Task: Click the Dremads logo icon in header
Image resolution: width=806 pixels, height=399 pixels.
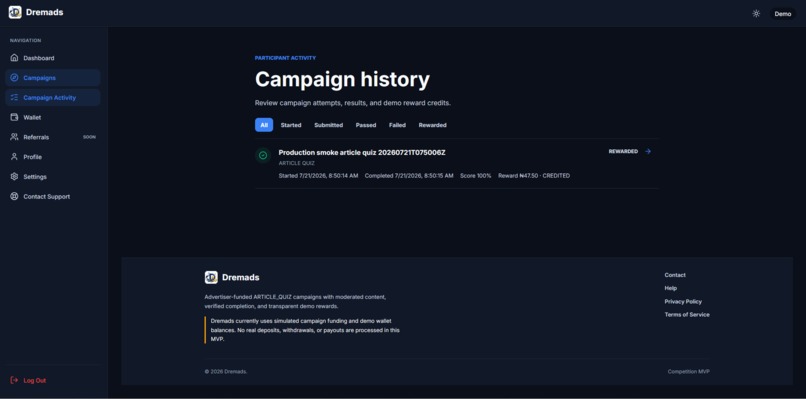Action: point(15,12)
